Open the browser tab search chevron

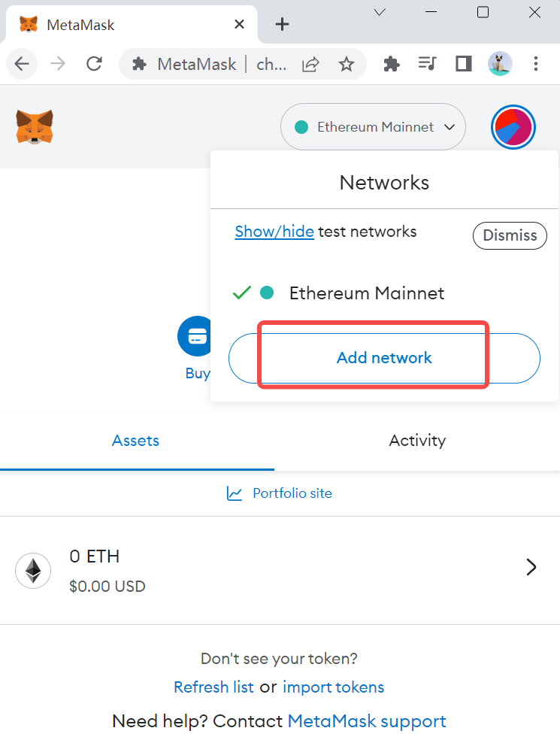click(379, 12)
